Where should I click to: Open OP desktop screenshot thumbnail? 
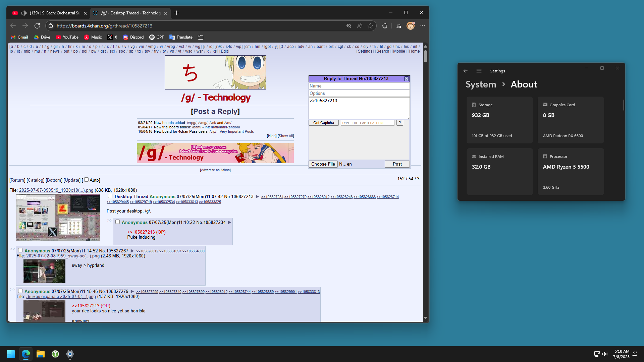(x=58, y=217)
